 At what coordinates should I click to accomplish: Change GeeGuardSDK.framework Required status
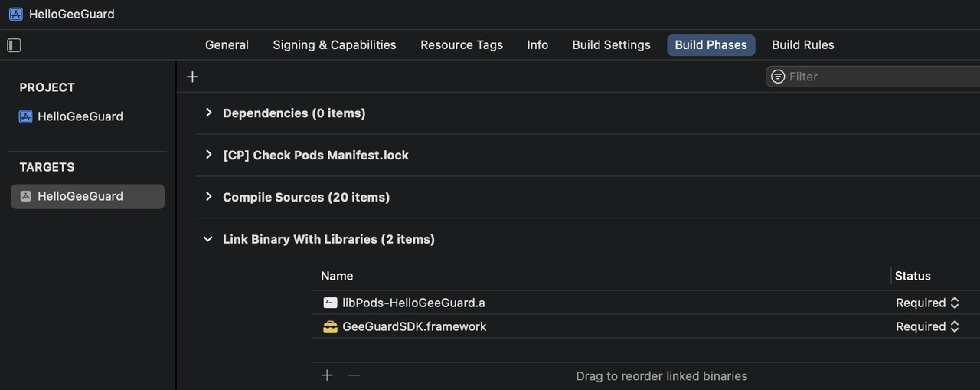927,326
